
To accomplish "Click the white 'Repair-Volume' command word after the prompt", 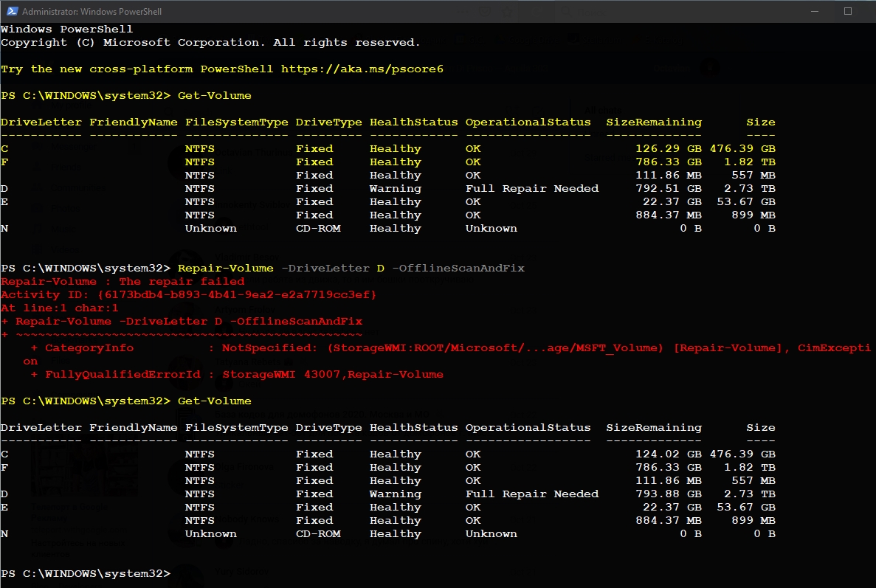I will (226, 268).
